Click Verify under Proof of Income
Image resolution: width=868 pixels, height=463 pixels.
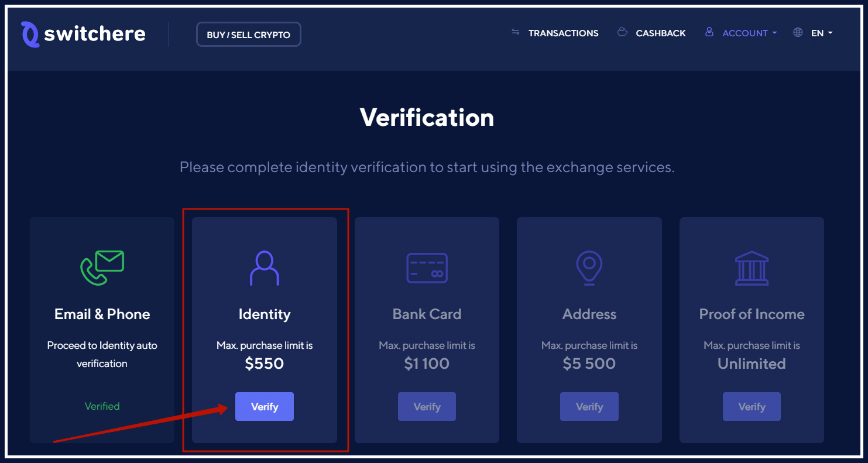click(752, 407)
